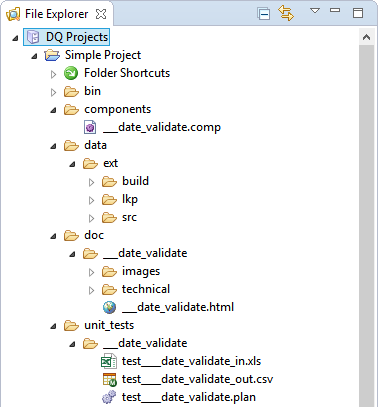Collapse the data folder
378x407 pixels.
tap(53, 146)
